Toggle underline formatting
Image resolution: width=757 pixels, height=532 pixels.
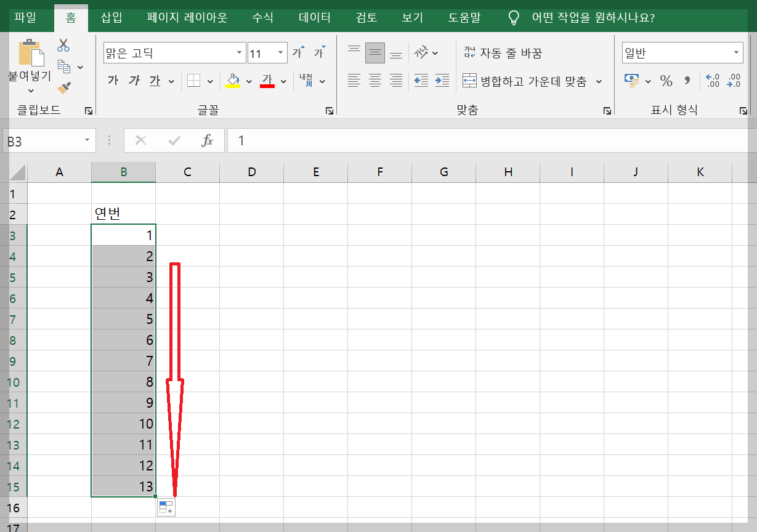[x=154, y=81]
